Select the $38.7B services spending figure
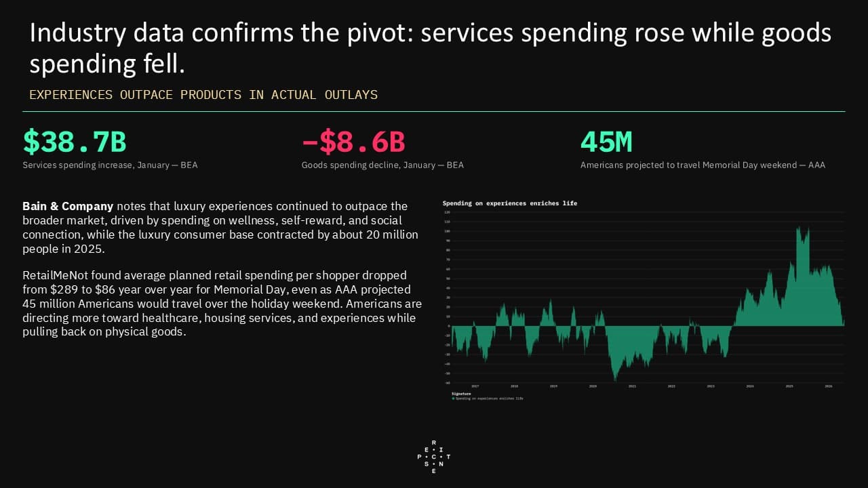This screenshot has width=868, height=488. pos(75,142)
